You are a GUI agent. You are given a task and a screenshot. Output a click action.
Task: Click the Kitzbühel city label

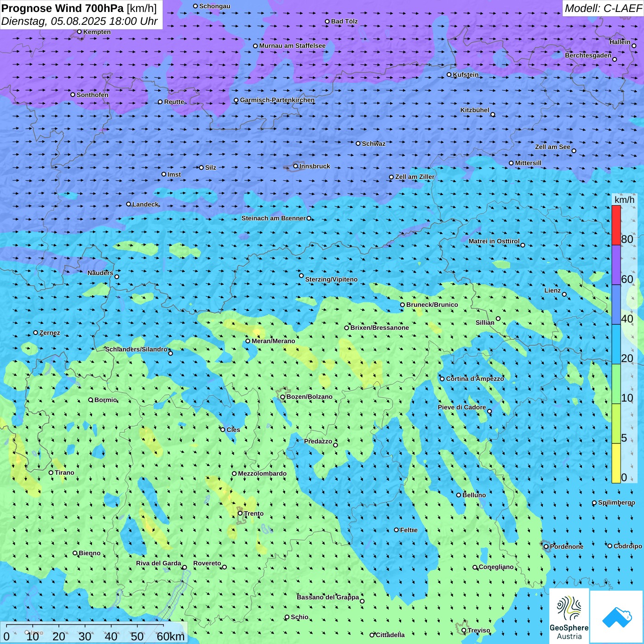point(475,110)
